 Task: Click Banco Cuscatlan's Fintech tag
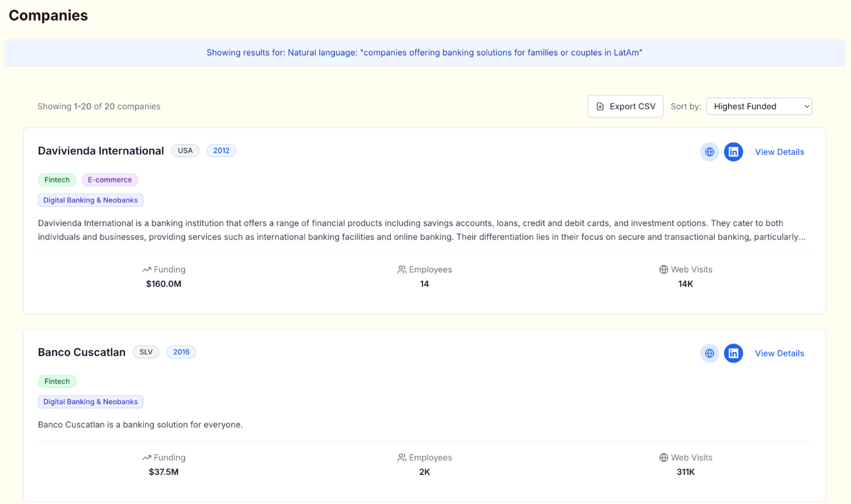point(57,381)
